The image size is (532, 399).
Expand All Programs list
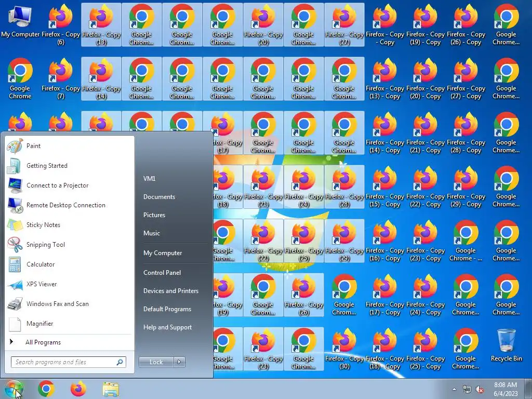coord(69,342)
